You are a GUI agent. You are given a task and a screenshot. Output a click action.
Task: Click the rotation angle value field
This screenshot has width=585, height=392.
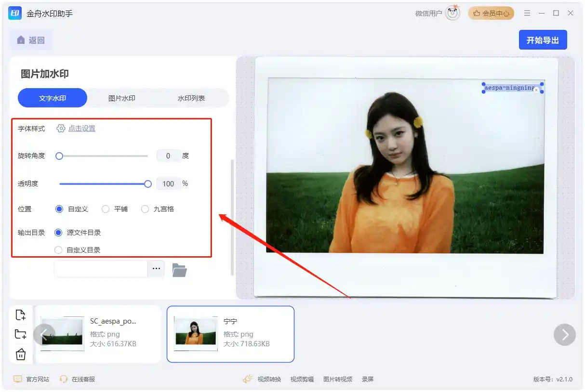click(168, 156)
